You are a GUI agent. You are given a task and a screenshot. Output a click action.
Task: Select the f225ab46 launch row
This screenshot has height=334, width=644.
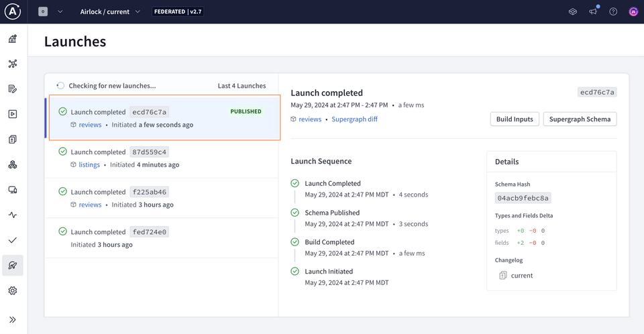click(x=162, y=198)
